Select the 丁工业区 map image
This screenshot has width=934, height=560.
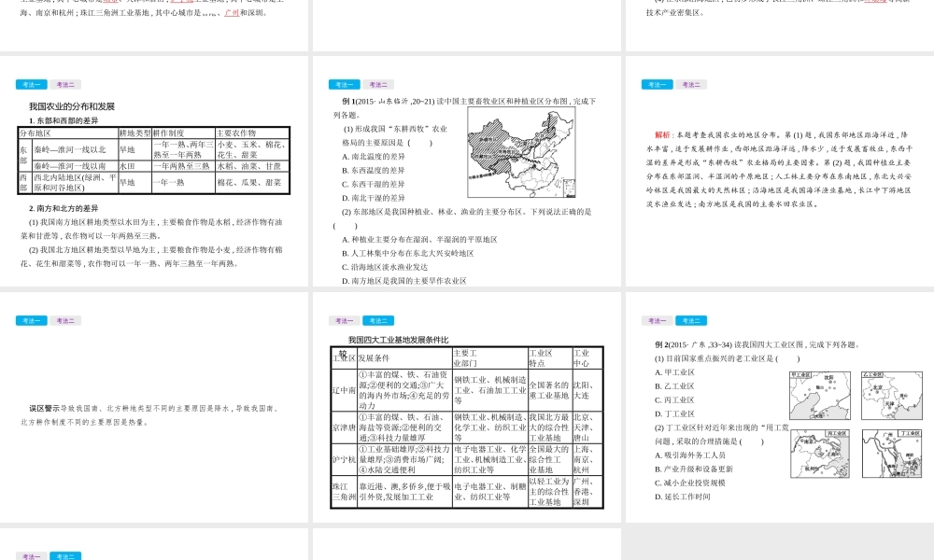click(x=892, y=454)
